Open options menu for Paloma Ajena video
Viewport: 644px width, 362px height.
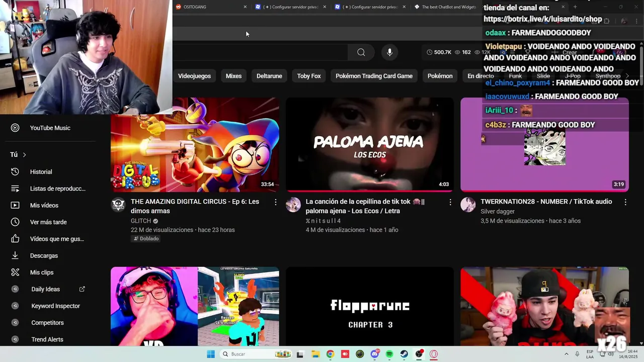[x=450, y=202]
